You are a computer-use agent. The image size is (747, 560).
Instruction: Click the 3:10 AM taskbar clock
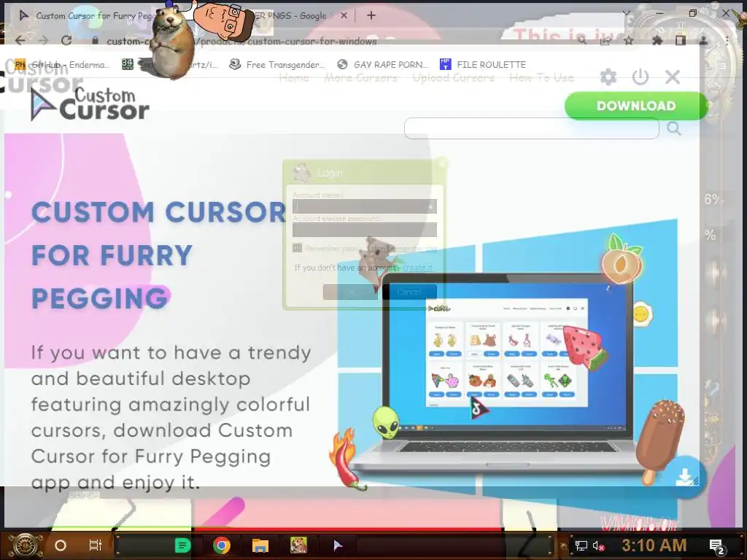(x=654, y=545)
